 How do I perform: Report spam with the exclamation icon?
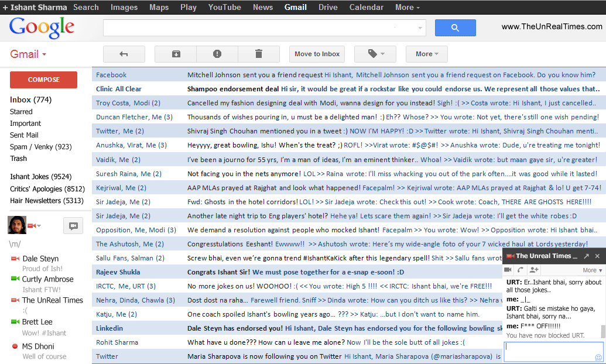(217, 54)
